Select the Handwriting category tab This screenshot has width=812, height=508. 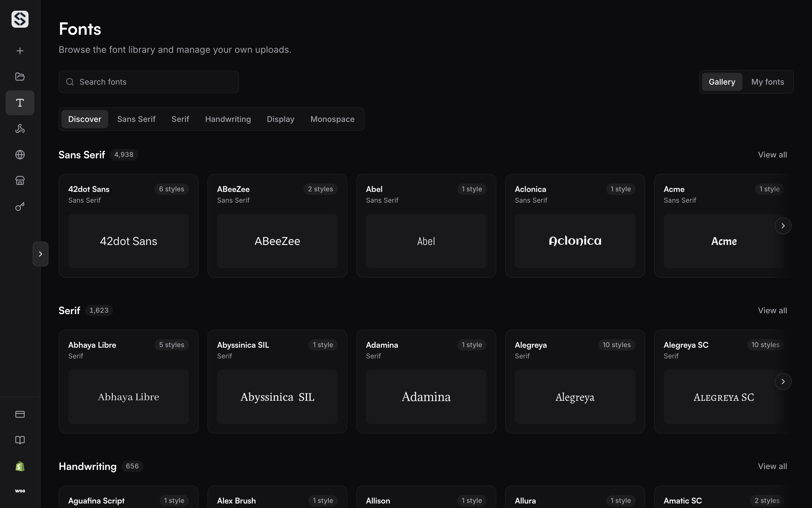click(x=228, y=119)
